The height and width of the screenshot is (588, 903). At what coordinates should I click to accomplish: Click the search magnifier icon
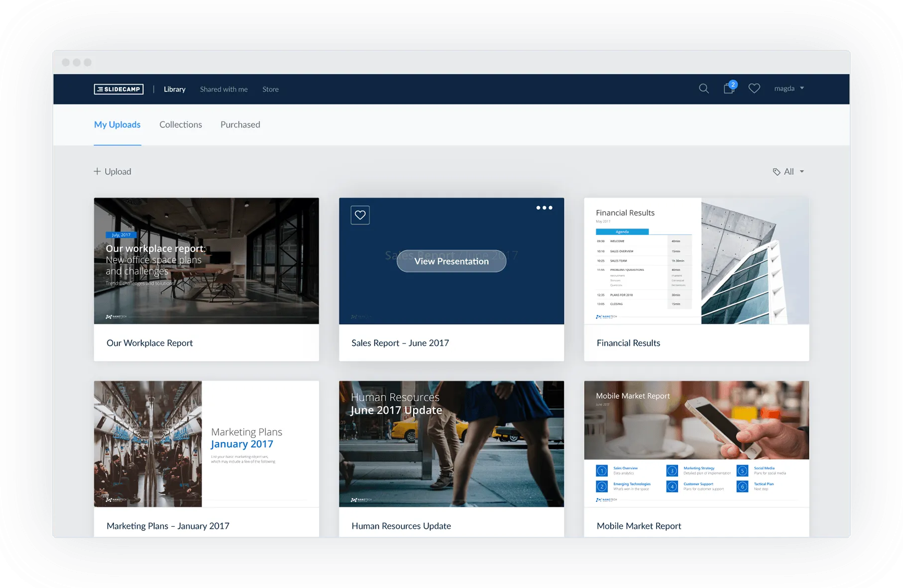coord(703,89)
